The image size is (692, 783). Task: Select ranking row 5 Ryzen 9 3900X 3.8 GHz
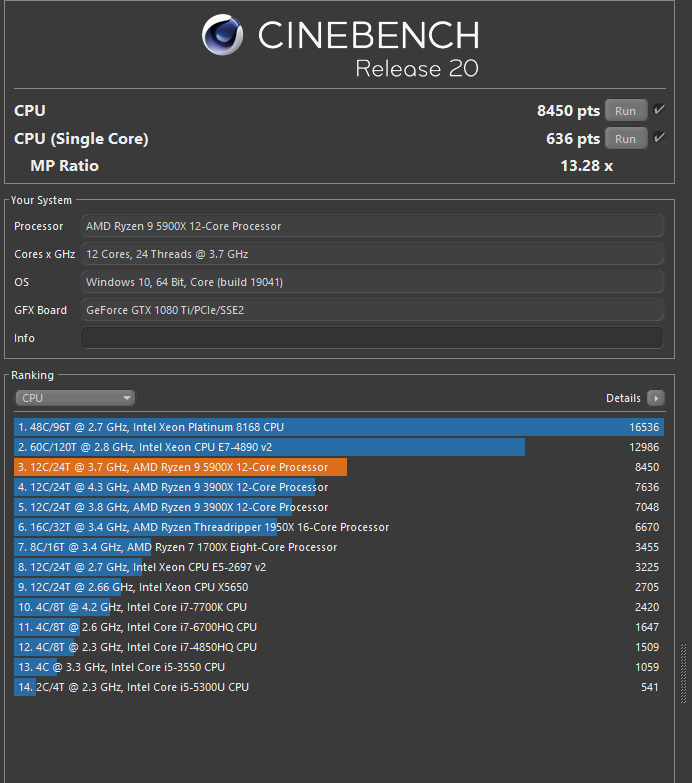[339, 507]
